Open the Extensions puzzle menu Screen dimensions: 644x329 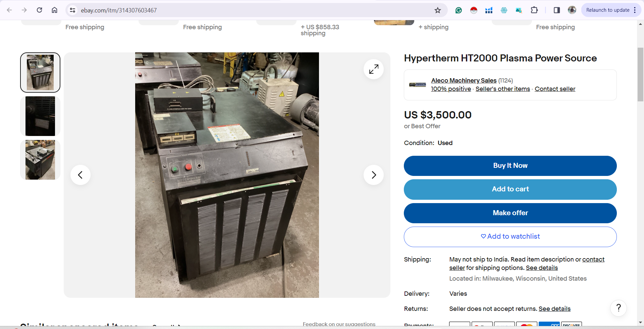534,10
